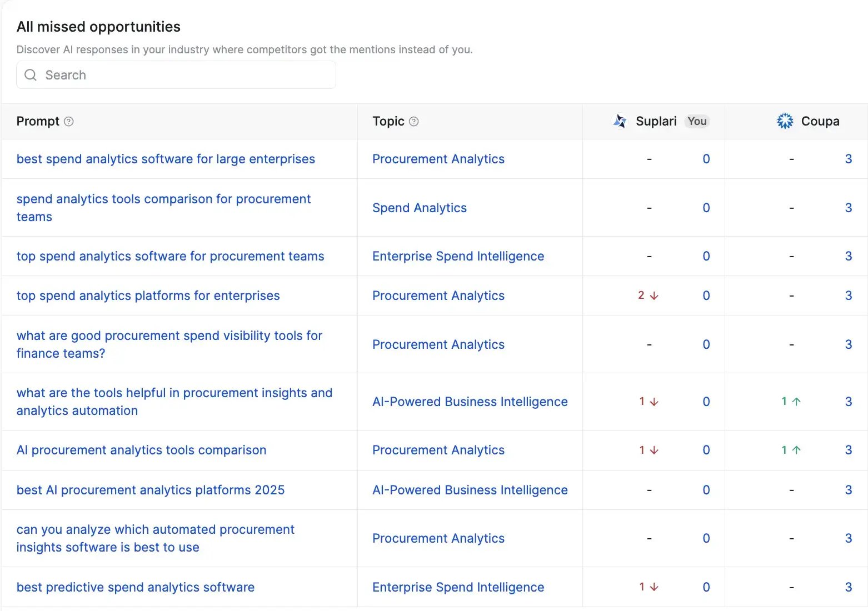Click the "You" badge beside Suplari

pos(697,121)
